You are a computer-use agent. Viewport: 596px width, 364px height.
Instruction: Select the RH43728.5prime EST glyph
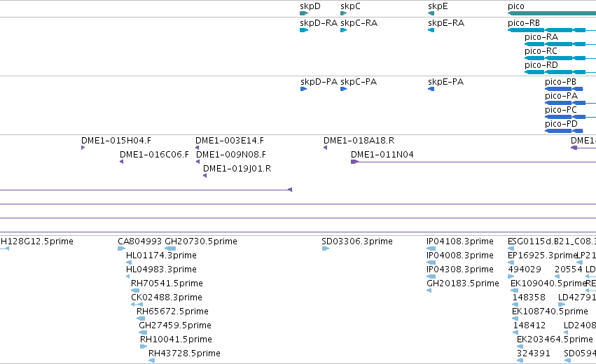(x=152, y=360)
